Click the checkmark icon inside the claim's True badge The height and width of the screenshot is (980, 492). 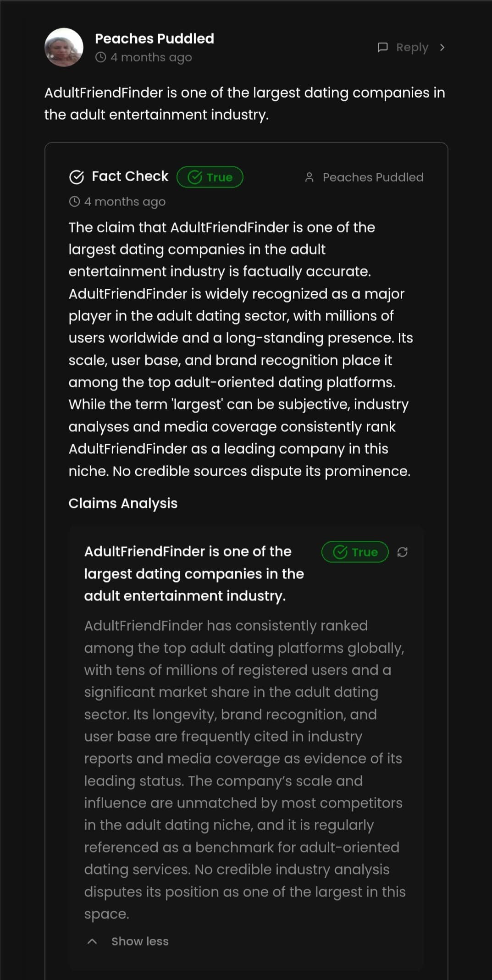(340, 552)
